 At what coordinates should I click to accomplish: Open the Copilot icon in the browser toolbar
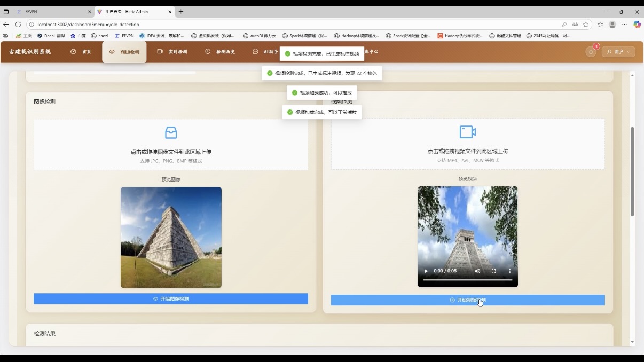(637, 25)
